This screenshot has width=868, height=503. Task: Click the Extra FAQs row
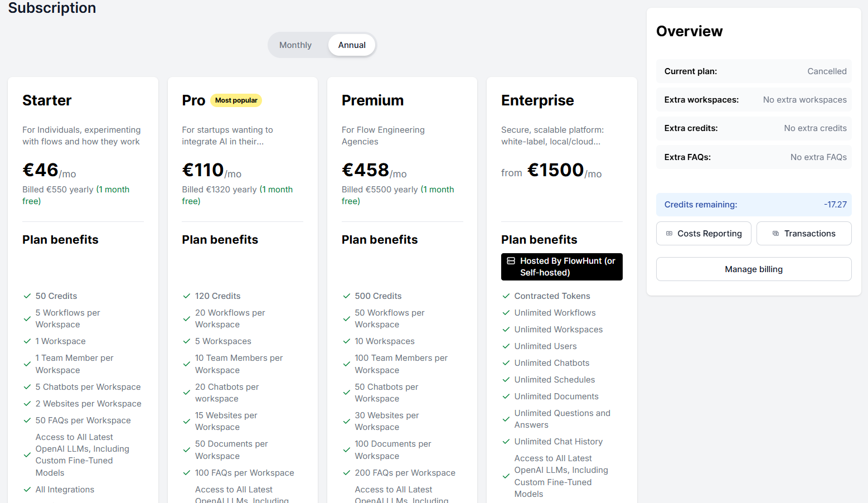point(754,157)
